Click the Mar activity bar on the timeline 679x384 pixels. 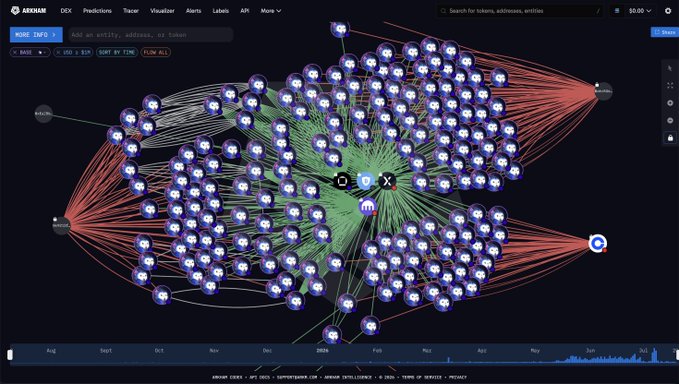click(x=448, y=359)
